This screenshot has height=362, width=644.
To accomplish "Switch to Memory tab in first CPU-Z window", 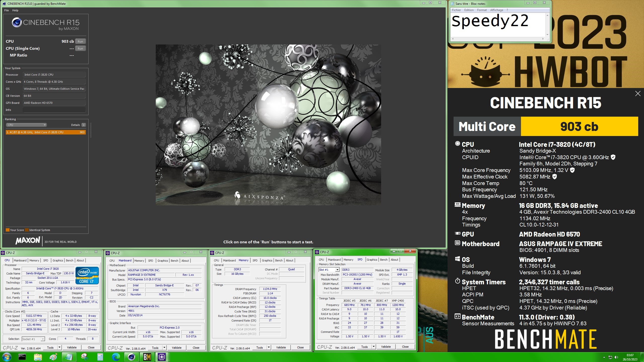I will pyautogui.click(x=34, y=260).
